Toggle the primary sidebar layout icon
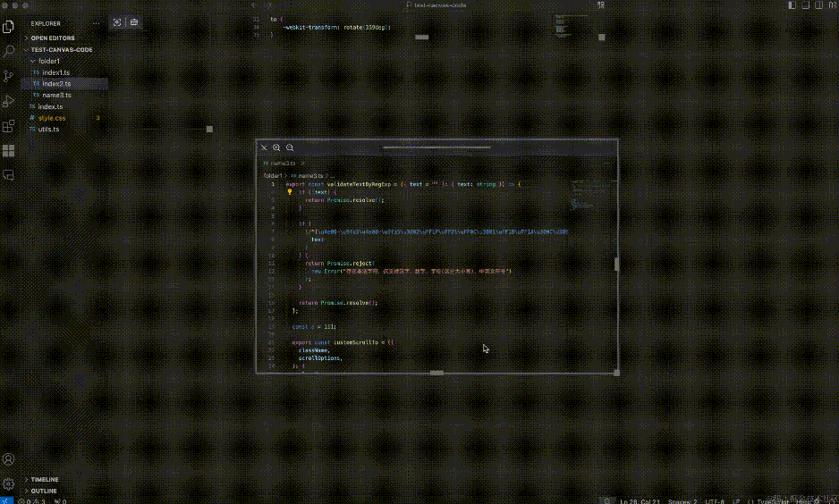This screenshot has height=504, width=839. [792, 4]
